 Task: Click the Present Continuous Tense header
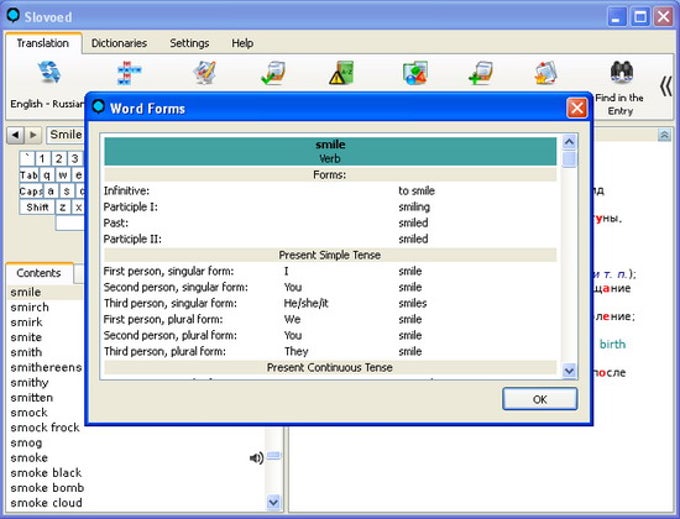tap(330, 367)
